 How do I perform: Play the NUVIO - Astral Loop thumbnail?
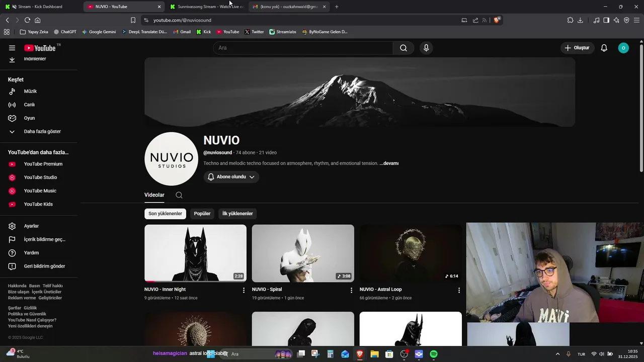click(411, 253)
